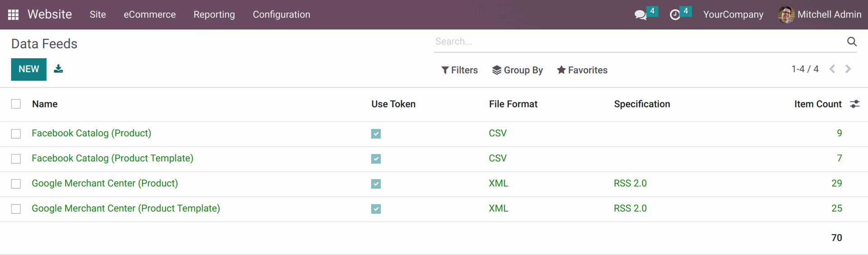Open the Group By dropdown

click(518, 70)
